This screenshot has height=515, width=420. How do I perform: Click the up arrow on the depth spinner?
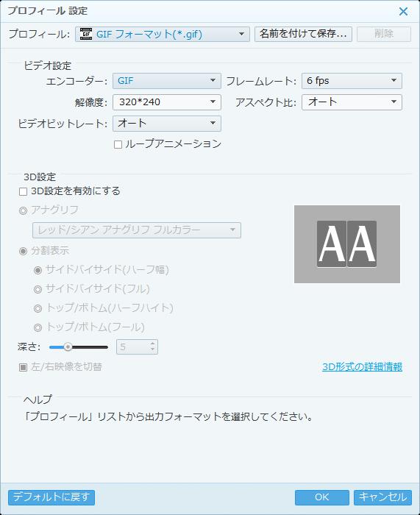point(152,344)
